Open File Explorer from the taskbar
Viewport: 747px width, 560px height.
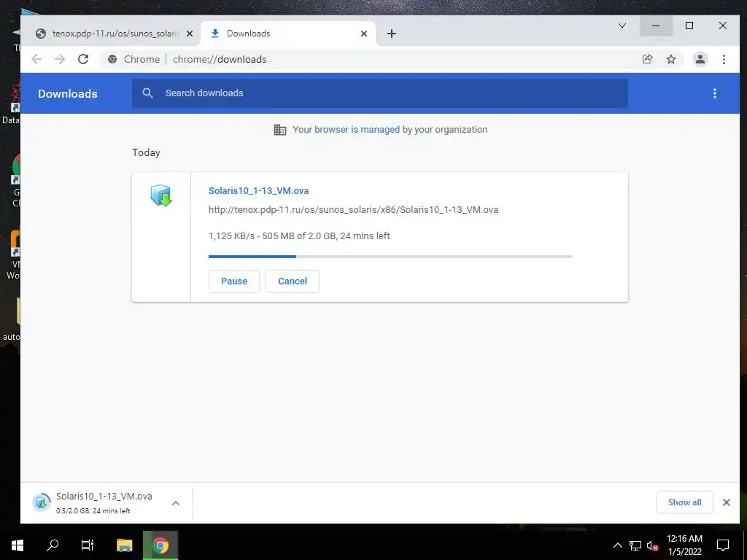124,545
